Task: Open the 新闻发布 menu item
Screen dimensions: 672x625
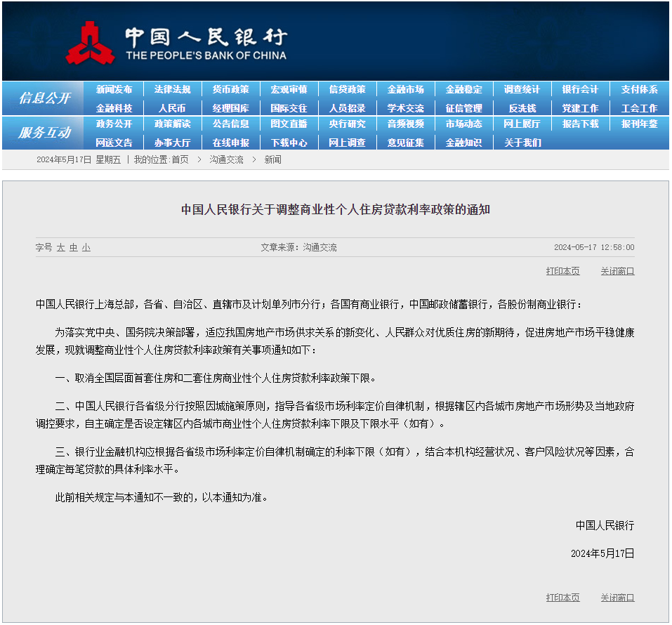Action: [114, 89]
